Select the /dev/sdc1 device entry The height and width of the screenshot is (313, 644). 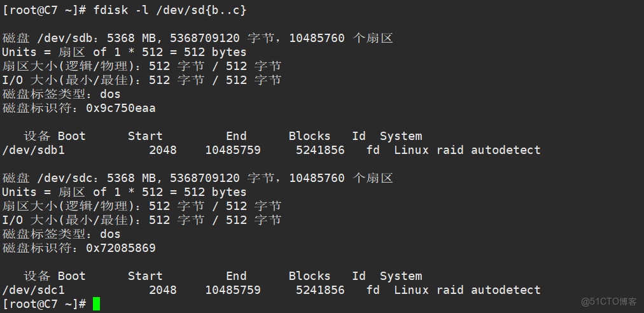(34, 290)
